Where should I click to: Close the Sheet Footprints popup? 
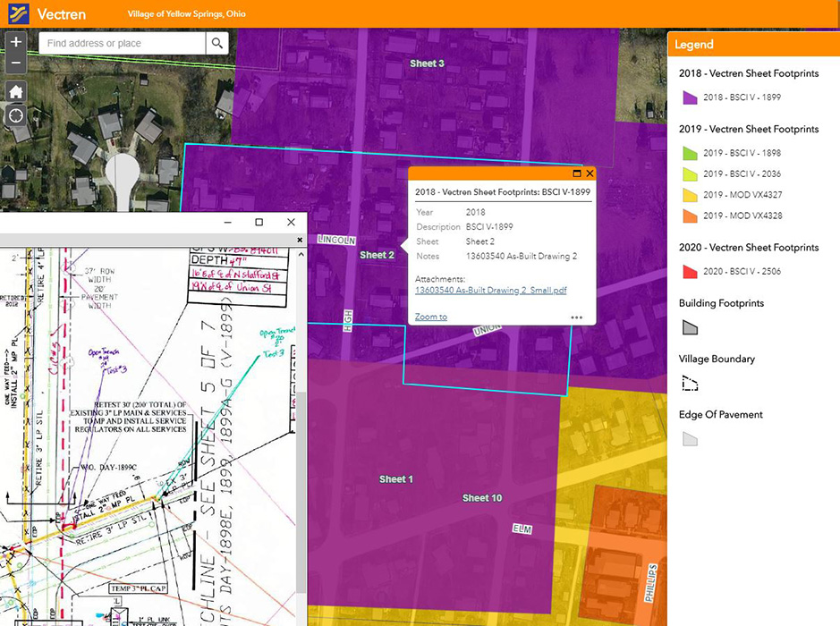click(590, 173)
